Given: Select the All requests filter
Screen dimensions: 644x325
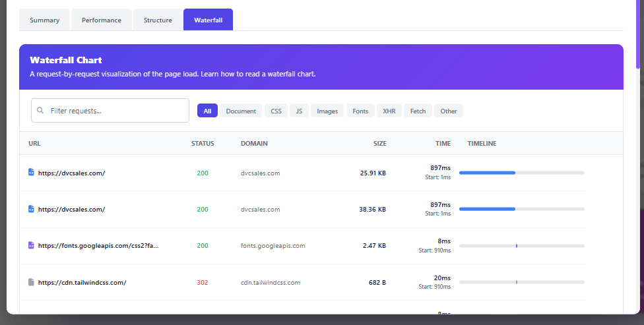Looking at the screenshot, I should pyautogui.click(x=207, y=111).
